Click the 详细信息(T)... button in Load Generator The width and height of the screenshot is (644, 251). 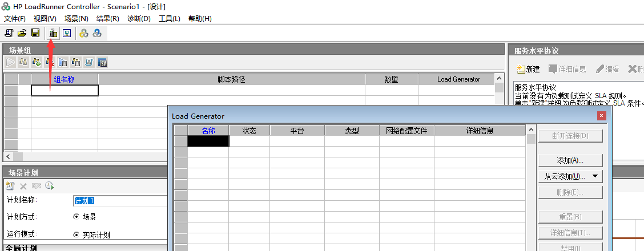click(570, 233)
